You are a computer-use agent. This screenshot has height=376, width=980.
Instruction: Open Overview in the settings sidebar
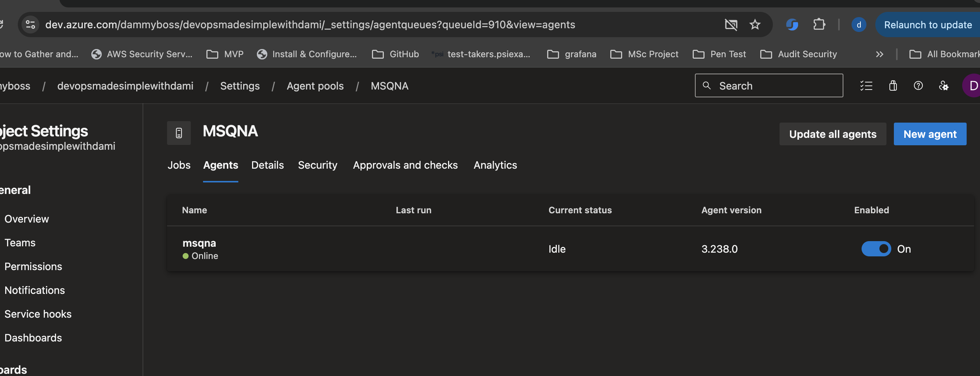click(27, 219)
